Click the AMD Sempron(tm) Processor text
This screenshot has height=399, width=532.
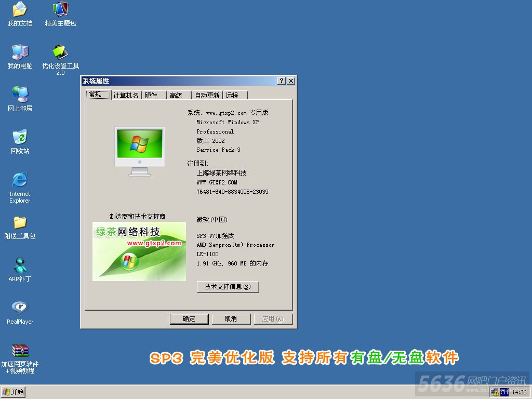(235, 245)
